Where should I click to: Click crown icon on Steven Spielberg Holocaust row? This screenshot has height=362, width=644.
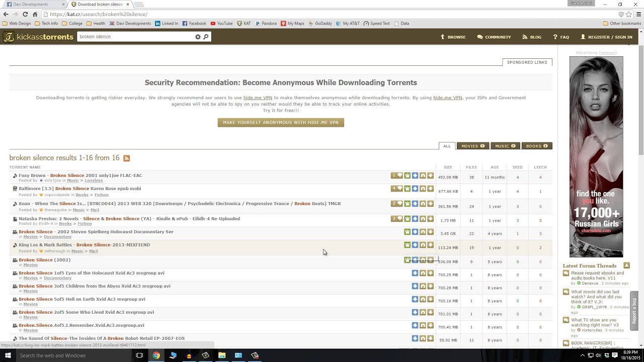pos(407,232)
